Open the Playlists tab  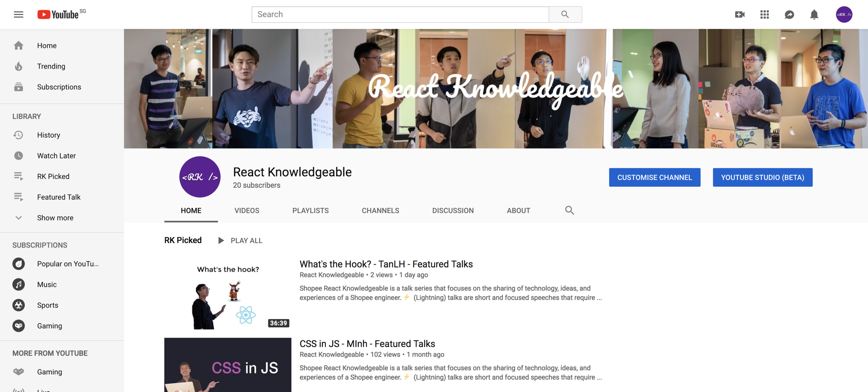tap(310, 211)
